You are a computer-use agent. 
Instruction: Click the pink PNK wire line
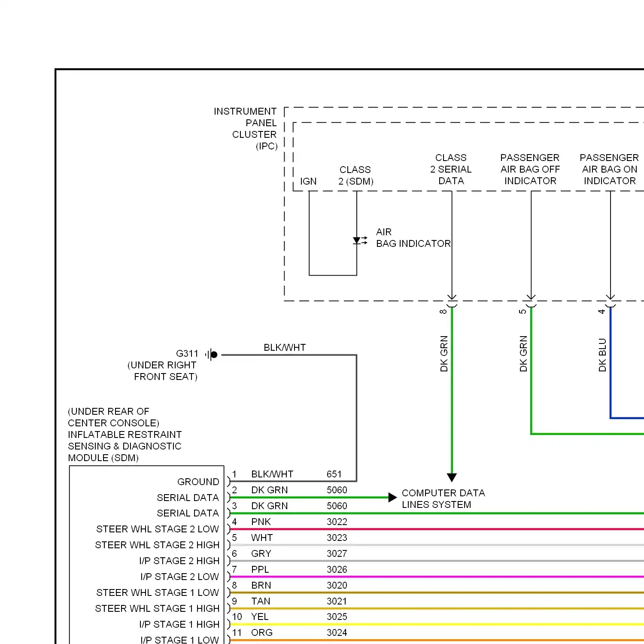[437, 529]
